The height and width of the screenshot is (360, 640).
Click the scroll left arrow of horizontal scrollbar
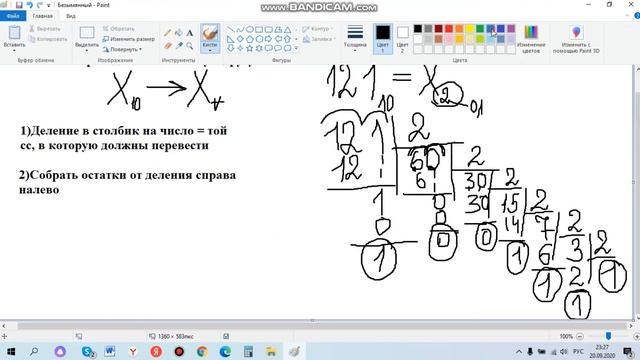pos(4,326)
